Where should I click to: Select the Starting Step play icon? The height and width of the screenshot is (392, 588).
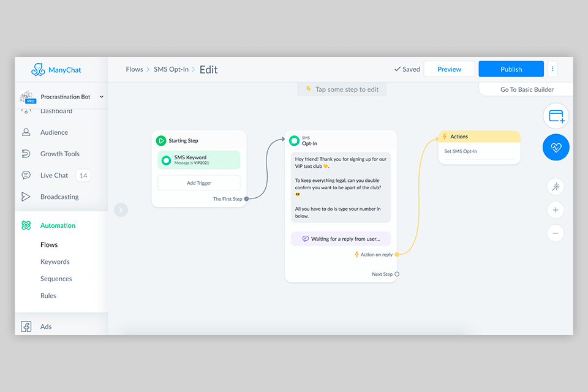point(161,141)
